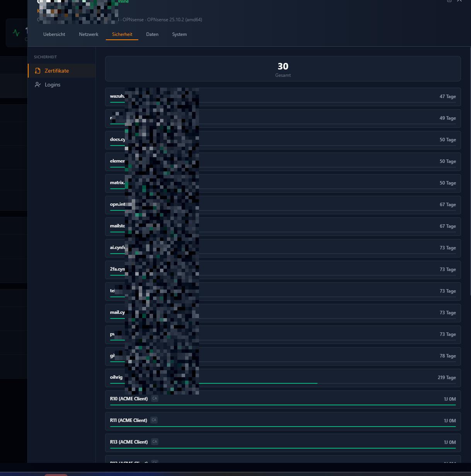471x476 pixels.
Task: Open the R13 (ACME Client) certificate
Action: 129,442
